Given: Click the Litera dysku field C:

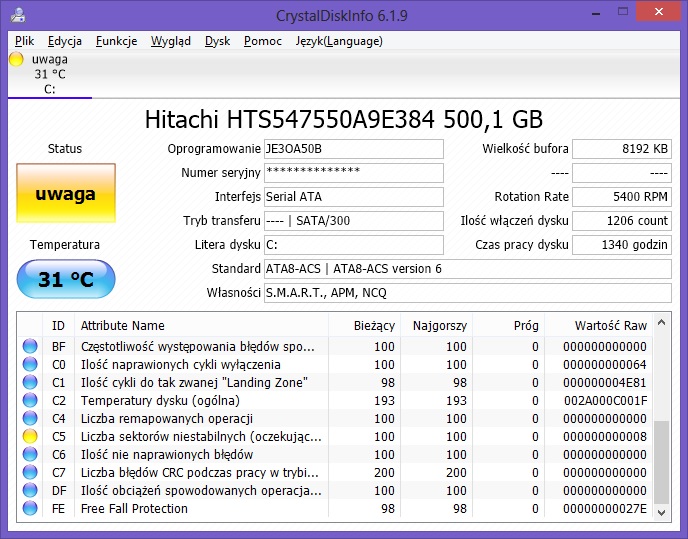Looking at the screenshot, I should tap(354, 245).
